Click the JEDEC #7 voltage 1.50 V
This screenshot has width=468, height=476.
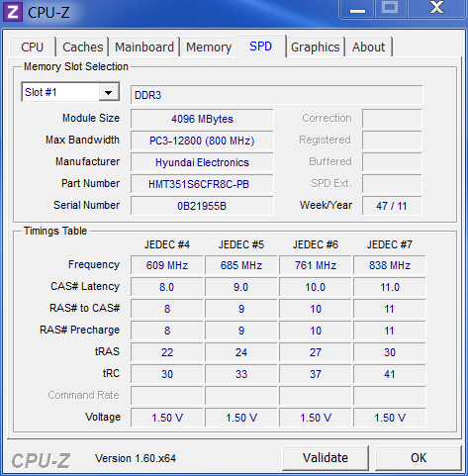click(x=390, y=418)
